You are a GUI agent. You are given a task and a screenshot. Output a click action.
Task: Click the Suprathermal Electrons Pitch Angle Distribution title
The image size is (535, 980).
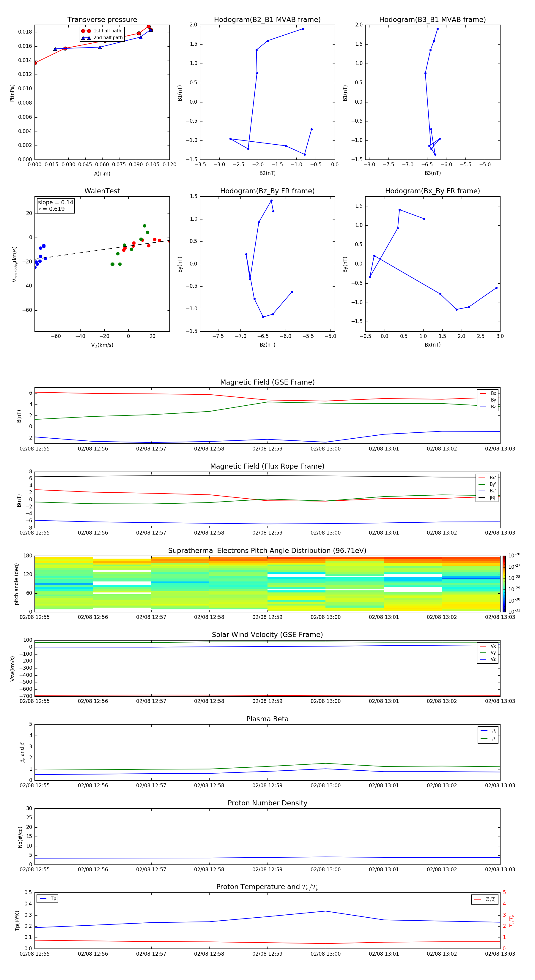[x=267, y=551]
